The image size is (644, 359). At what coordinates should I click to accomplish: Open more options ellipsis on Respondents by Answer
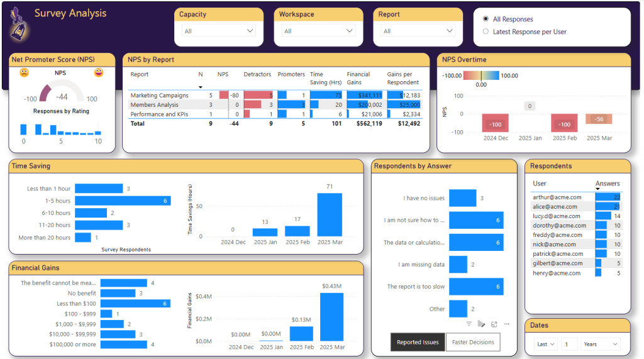(x=507, y=324)
